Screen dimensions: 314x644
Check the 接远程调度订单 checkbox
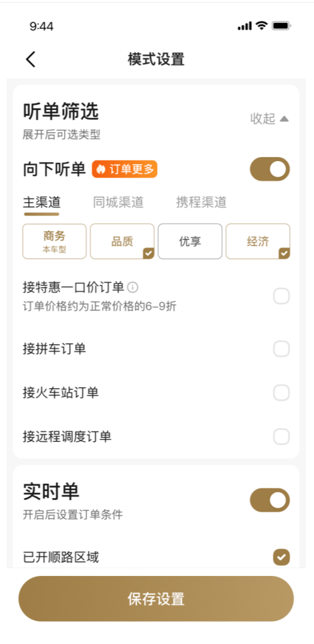[281, 437]
